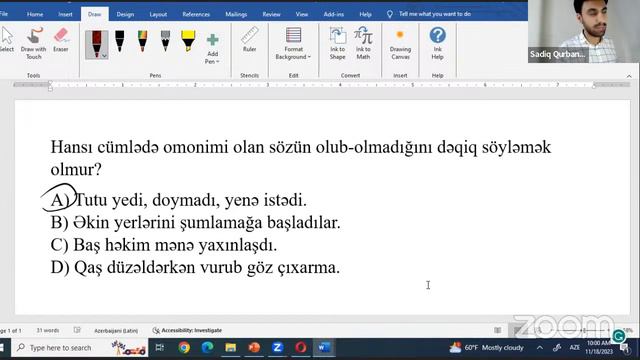This screenshot has height=360, width=640.
Task: Click the Tell me what you want to do box
Action: (429, 14)
